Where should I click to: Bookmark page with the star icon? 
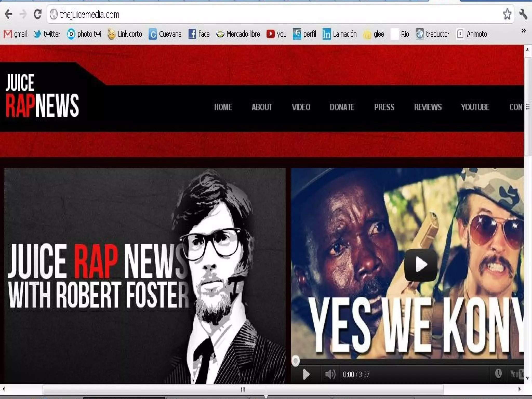[x=507, y=14]
